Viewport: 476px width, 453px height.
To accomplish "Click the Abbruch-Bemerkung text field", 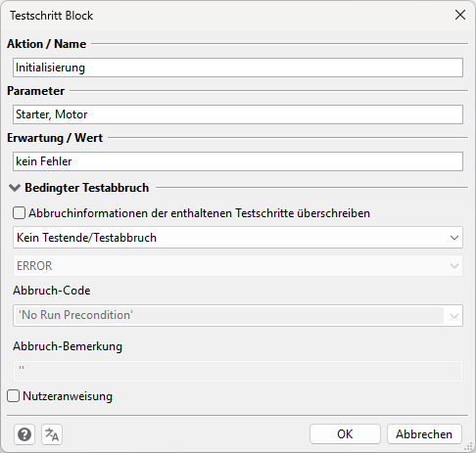I will (238, 371).
